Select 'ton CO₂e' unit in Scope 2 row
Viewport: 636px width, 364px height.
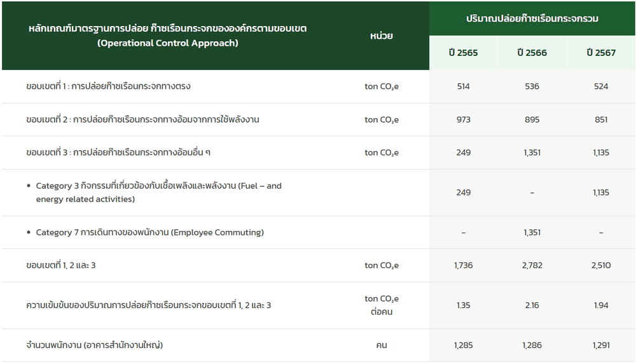[x=381, y=119]
